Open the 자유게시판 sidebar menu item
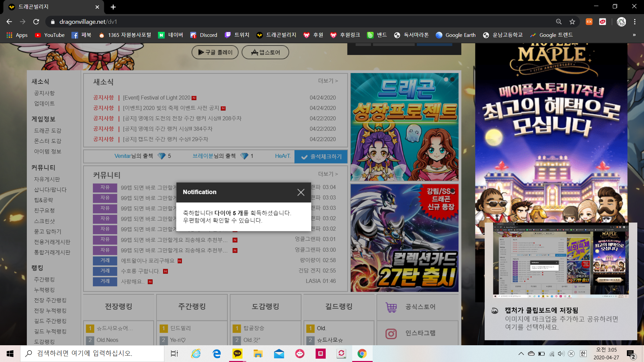644x362 pixels. pyautogui.click(x=47, y=179)
